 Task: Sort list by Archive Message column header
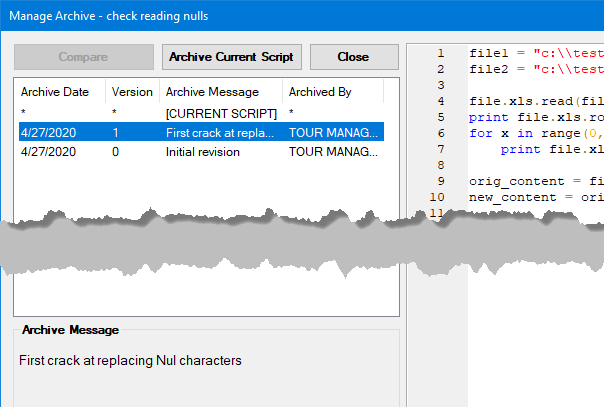(212, 92)
